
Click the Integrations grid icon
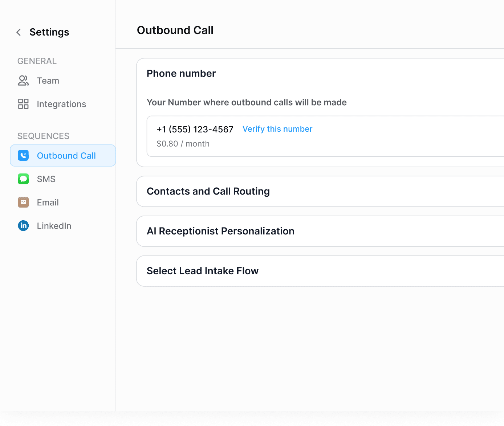click(23, 104)
